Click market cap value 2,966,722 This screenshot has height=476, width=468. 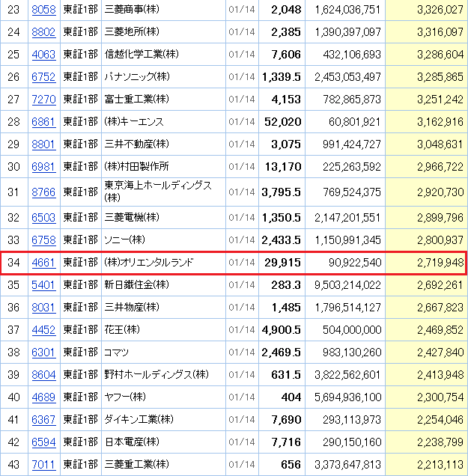click(x=440, y=167)
